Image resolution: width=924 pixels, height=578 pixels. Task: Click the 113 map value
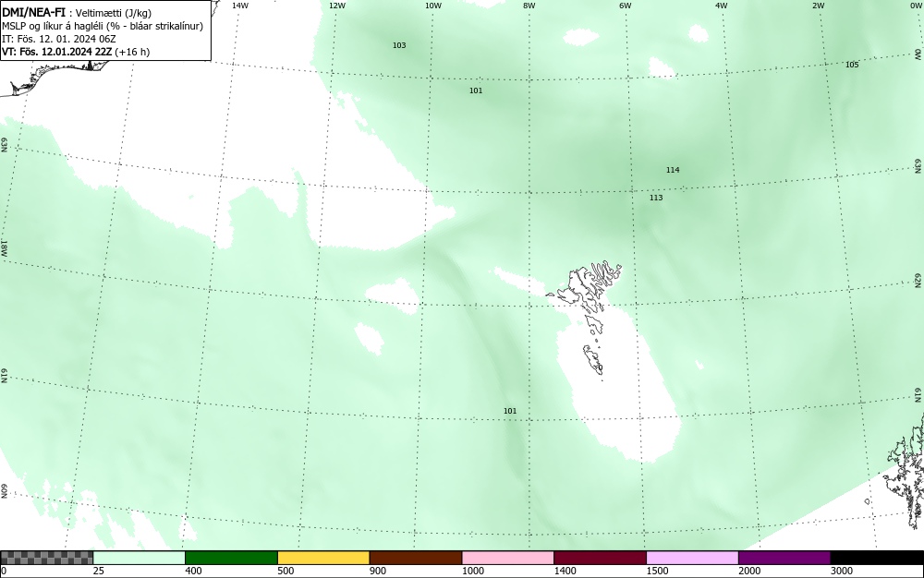656,198
